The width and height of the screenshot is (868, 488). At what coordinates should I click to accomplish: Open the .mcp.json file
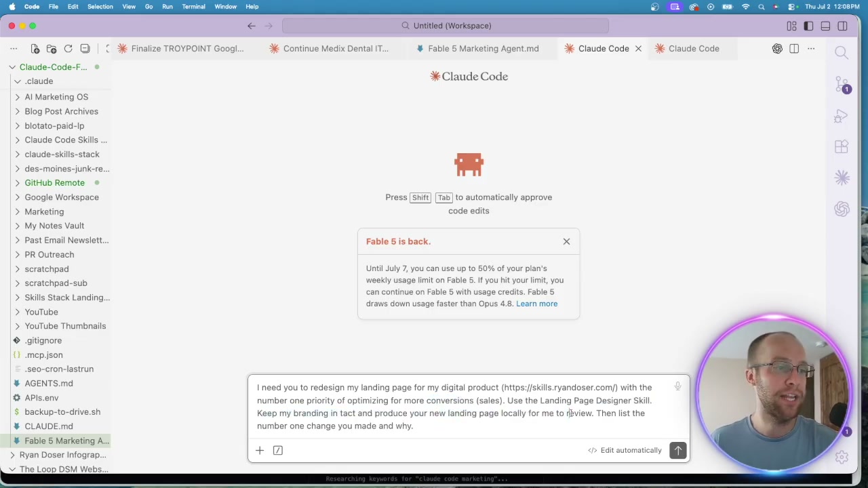point(56,355)
